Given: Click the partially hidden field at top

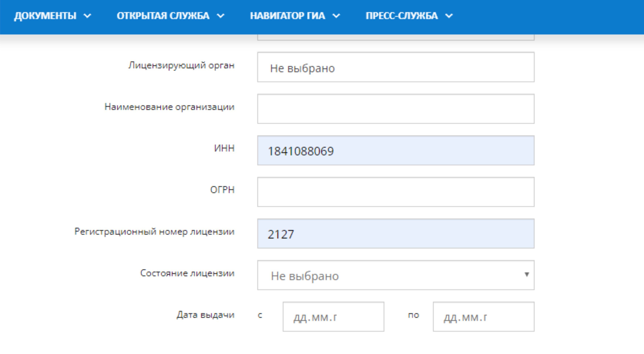Looking at the screenshot, I should [395, 38].
